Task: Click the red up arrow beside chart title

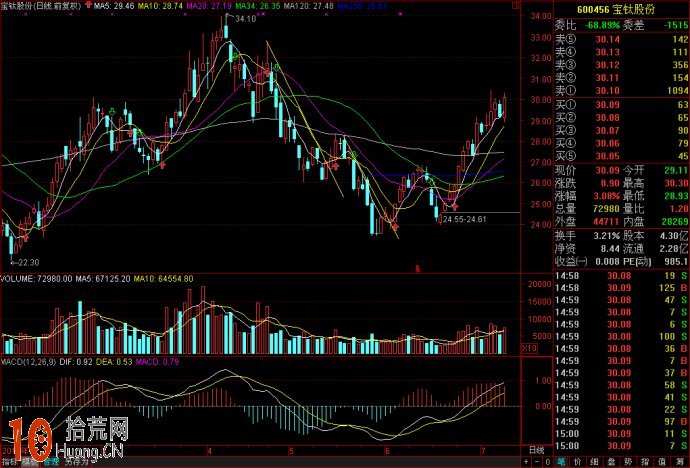Action: pos(88,5)
